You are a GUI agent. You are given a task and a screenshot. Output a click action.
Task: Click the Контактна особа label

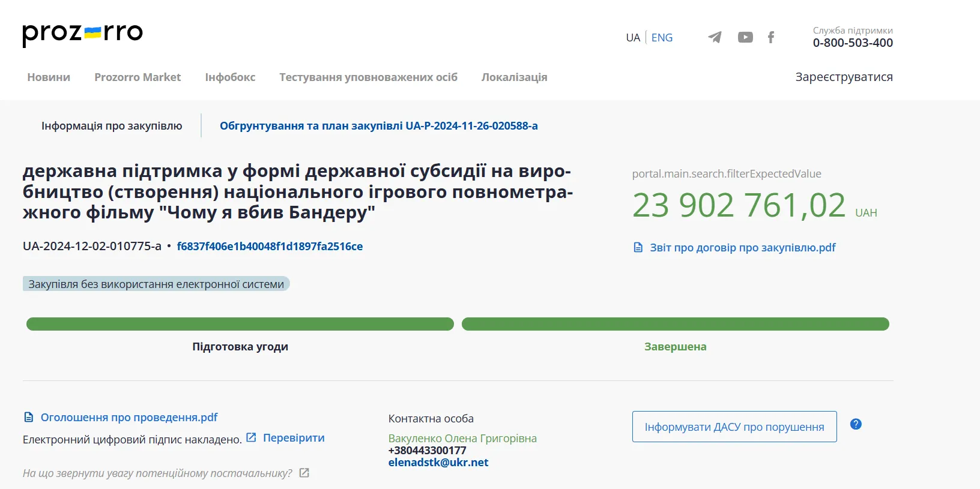431,418
